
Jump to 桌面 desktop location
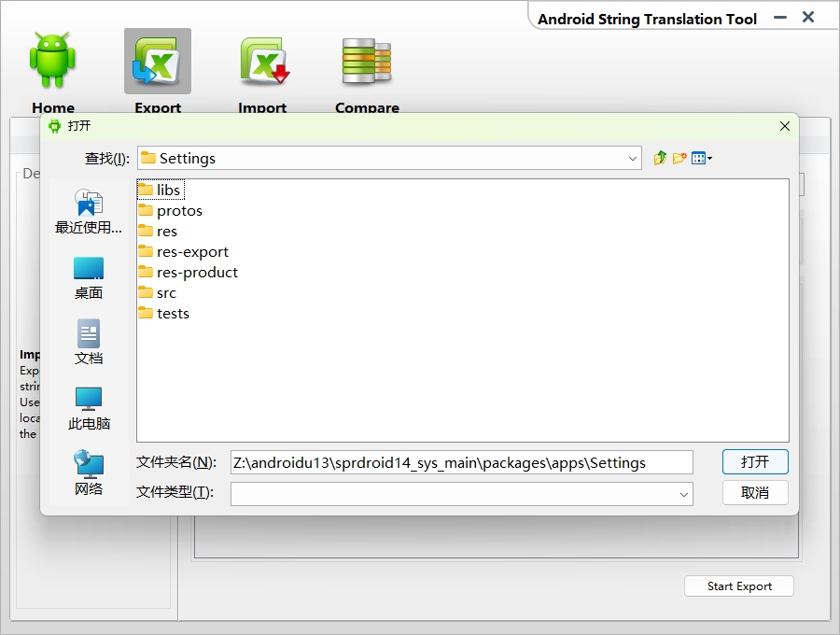(x=89, y=278)
